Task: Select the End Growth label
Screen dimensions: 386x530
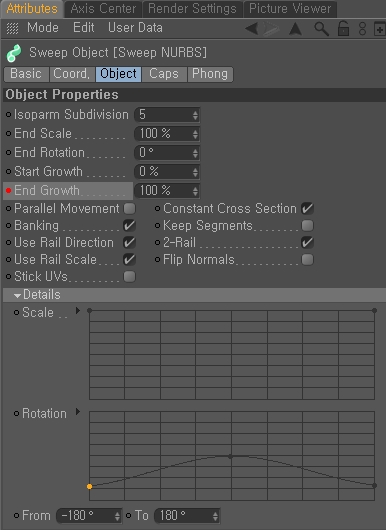Action: point(47,191)
